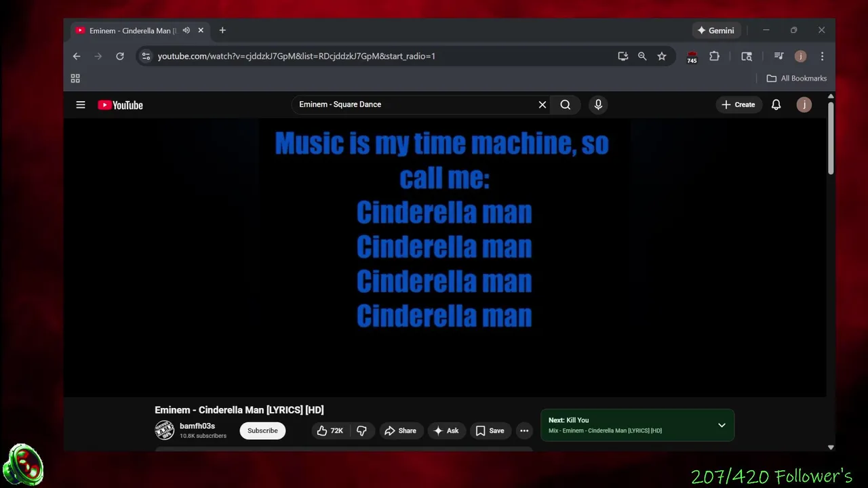The width and height of the screenshot is (868, 488).
Task: Subscribe to bamfh03s channel
Action: click(x=262, y=430)
